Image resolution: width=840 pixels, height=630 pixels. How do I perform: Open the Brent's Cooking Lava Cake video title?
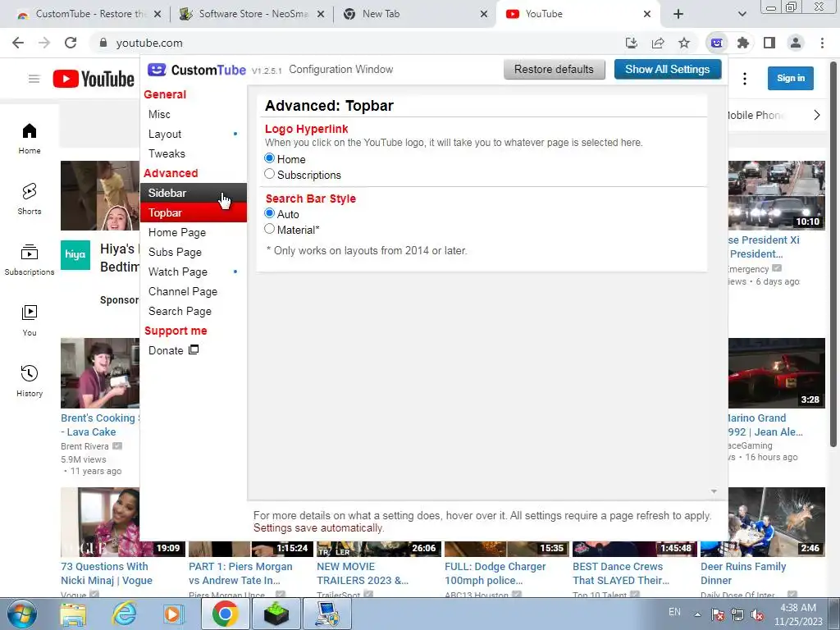(99, 425)
